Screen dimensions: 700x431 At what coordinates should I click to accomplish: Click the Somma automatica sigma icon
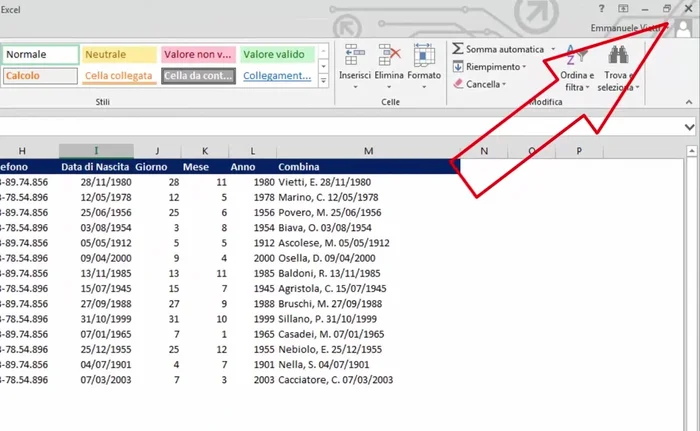pyautogui.click(x=458, y=49)
